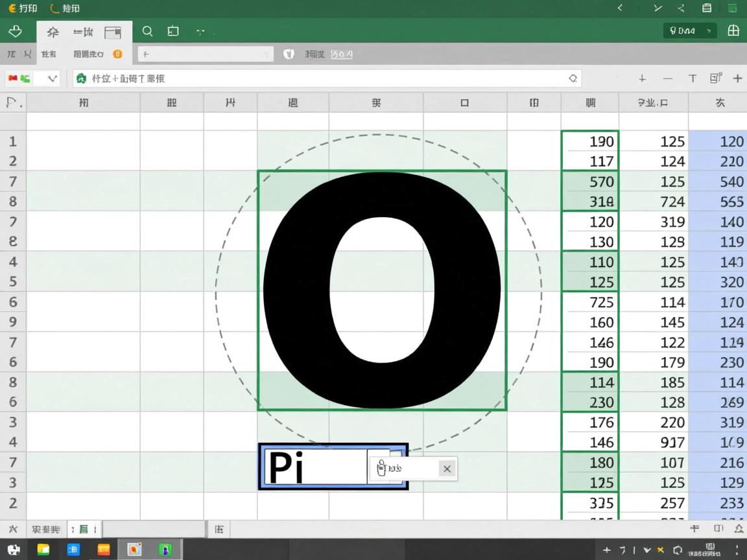Click the grid layout icon at top right
747x560 pixels.
click(733, 30)
